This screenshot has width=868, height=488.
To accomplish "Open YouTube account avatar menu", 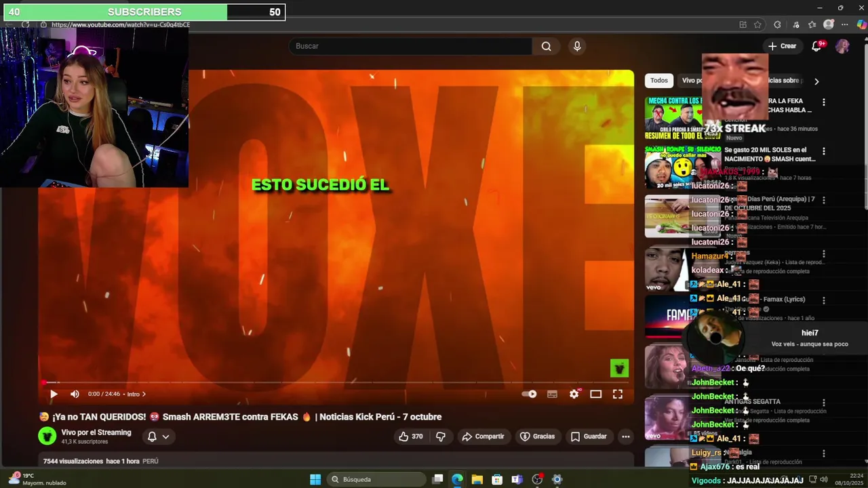I will coord(842,46).
